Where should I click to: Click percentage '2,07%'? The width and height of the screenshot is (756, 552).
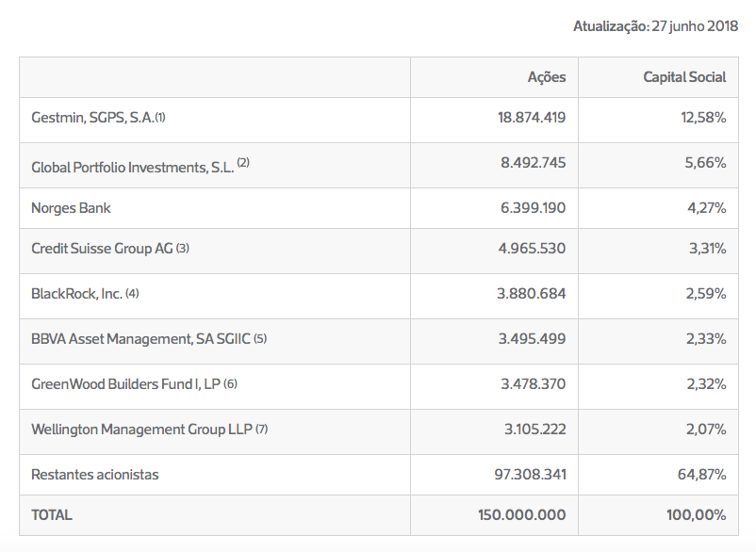tap(706, 430)
